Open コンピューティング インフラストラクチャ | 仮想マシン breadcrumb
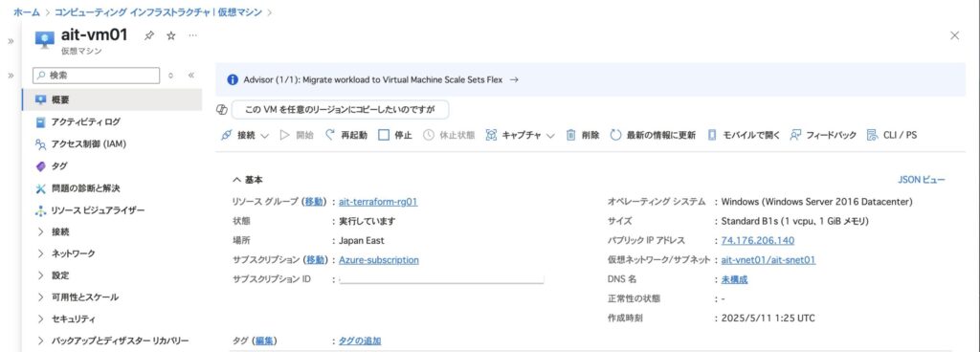The image size is (980, 352). (x=158, y=11)
